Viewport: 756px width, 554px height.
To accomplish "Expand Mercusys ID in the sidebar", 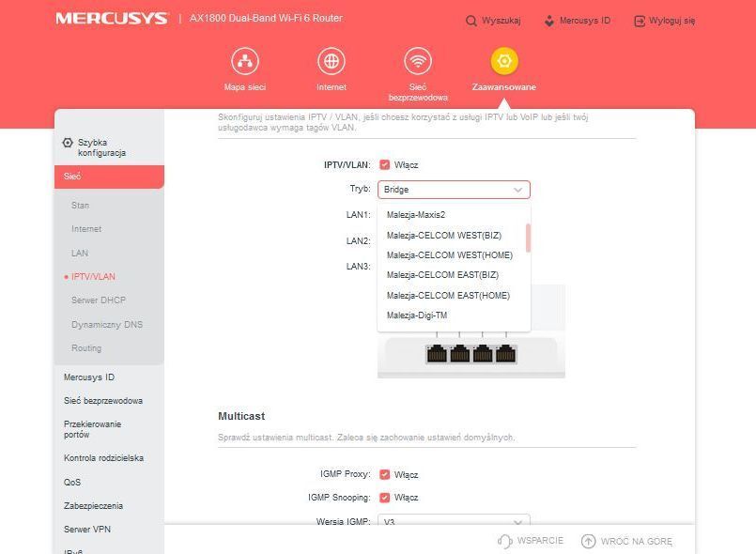I will (x=89, y=377).
